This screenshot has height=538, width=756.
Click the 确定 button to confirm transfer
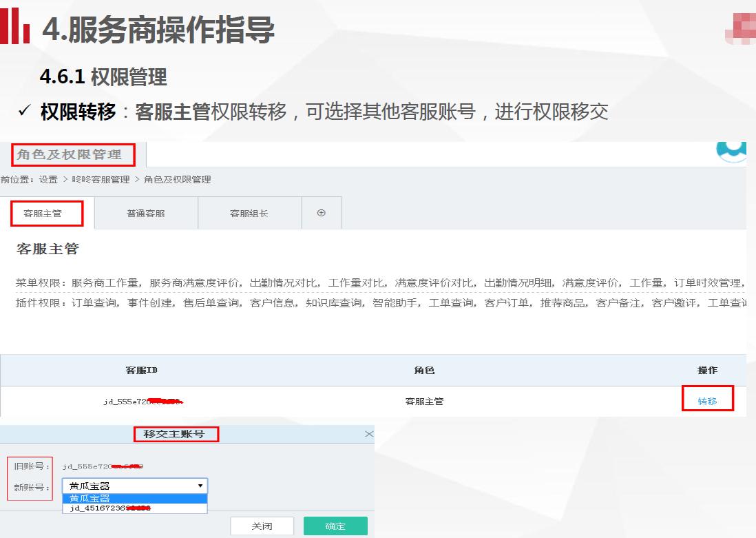coord(335,526)
